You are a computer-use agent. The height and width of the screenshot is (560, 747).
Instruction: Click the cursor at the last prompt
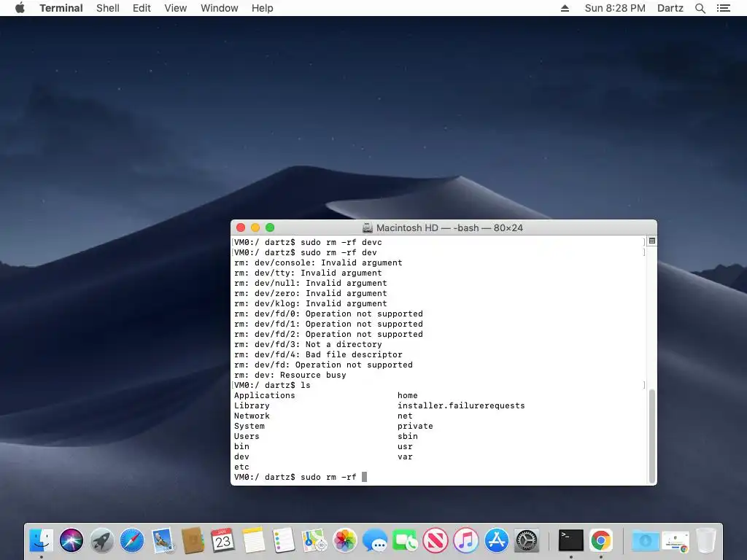coord(365,477)
